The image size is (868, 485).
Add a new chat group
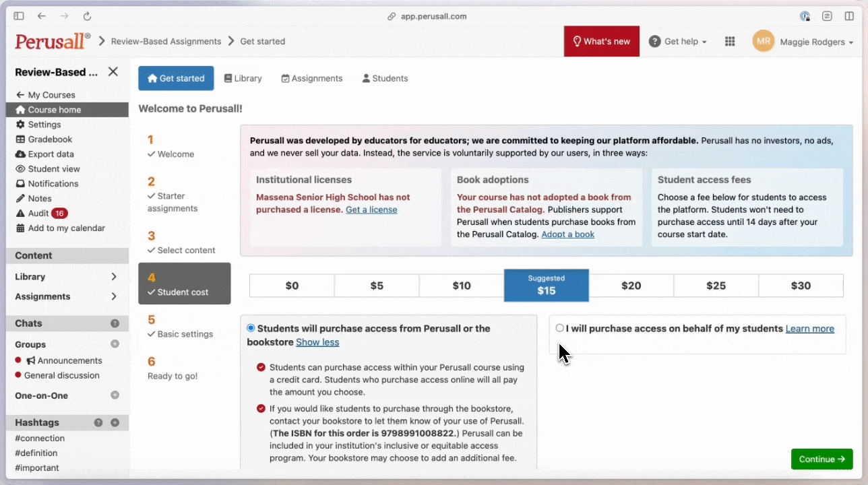tap(115, 344)
